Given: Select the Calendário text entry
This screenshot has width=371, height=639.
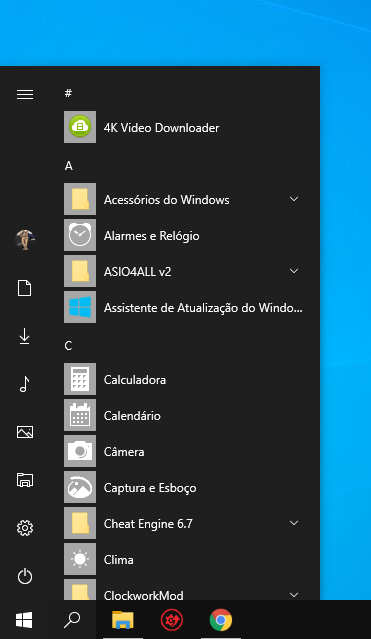Looking at the screenshot, I should point(132,416).
